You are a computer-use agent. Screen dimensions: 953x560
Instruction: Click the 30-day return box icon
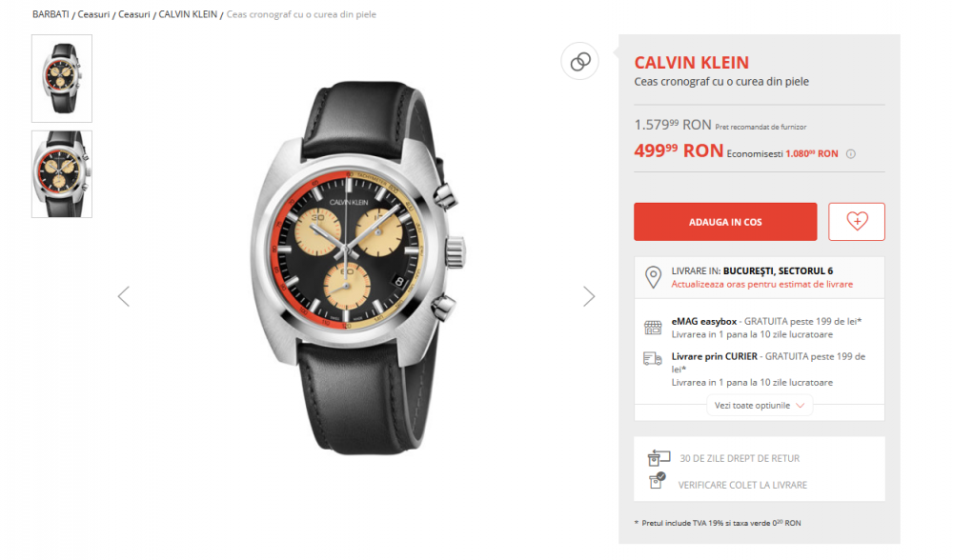658,457
